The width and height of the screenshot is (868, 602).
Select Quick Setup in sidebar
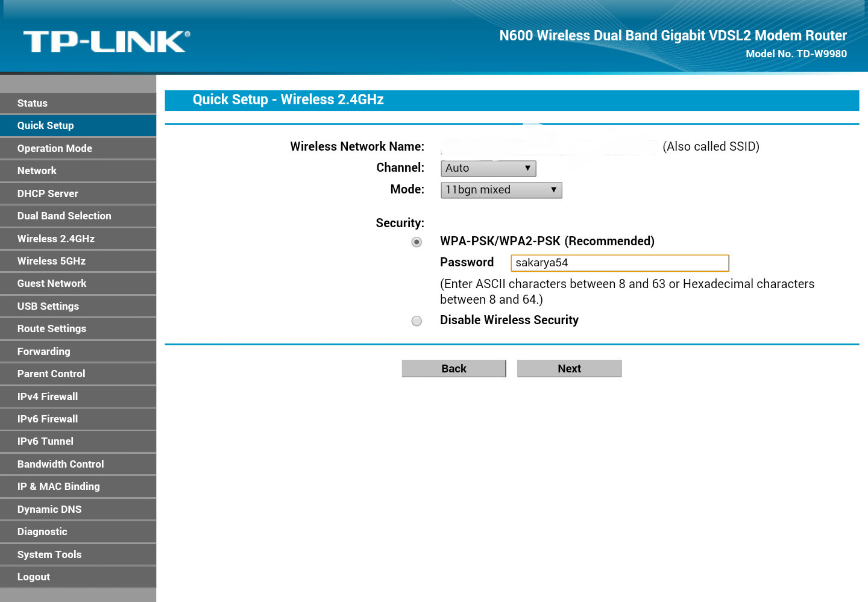click(x=78, y=125)
